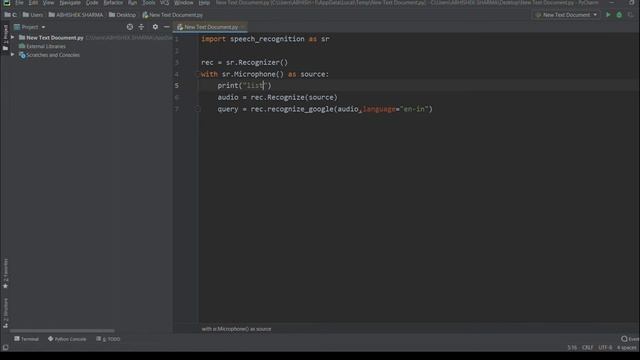Open the Refactor menu
This screenshot has width=640, height=360.
pos(113,3)
